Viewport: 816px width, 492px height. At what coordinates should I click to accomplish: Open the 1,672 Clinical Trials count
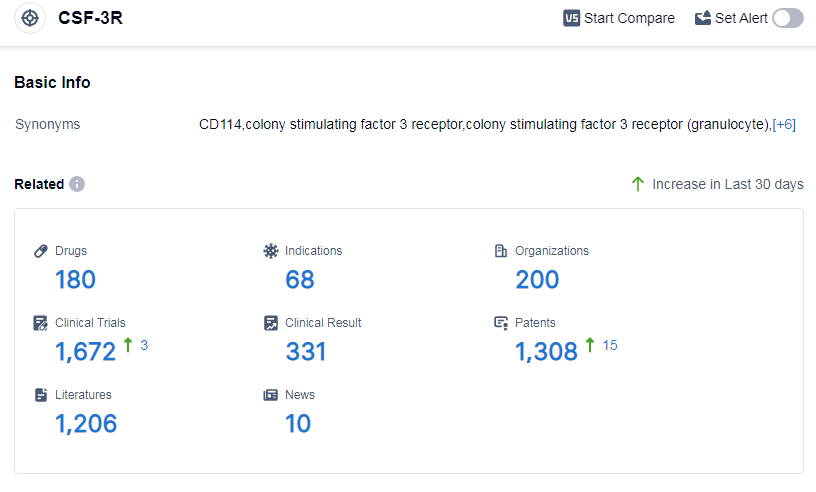point(86,352)
